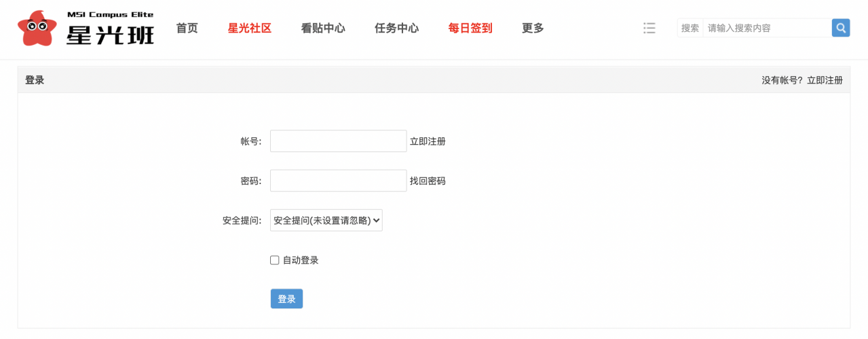Click the 星光班 wordmark text

[x=110, y=34]
